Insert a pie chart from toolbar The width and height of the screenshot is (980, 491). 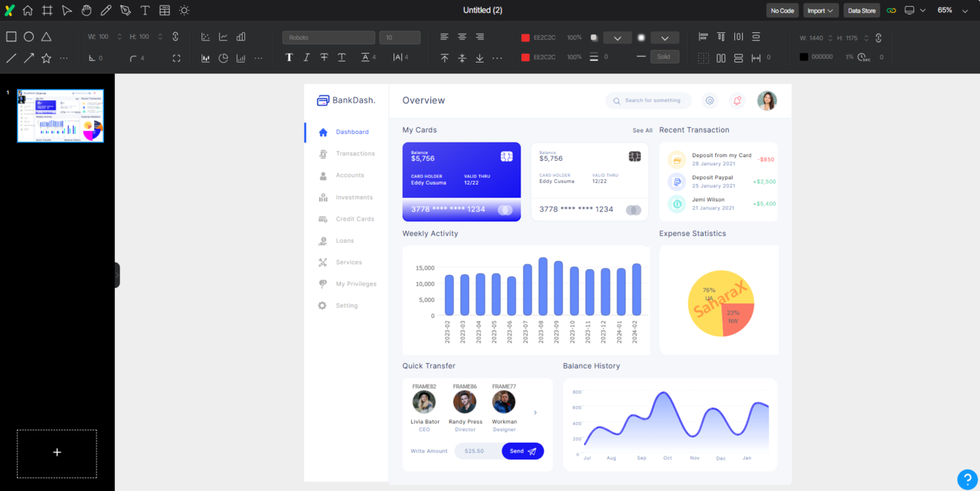coord(224,58)
